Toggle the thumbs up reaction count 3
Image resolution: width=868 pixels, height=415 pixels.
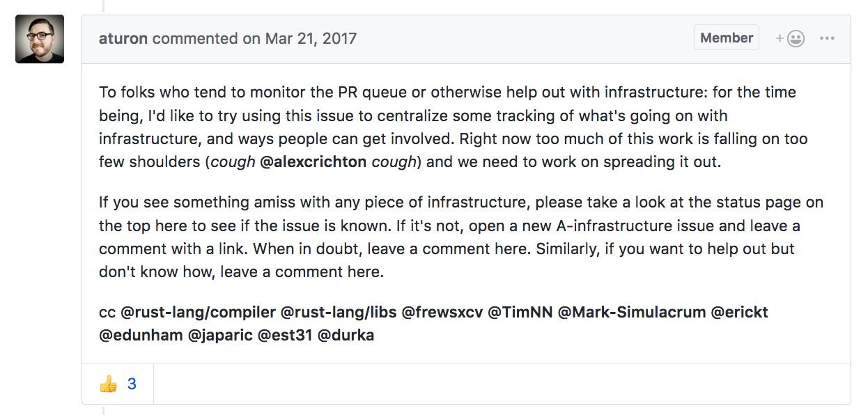(x=132, y=384)
